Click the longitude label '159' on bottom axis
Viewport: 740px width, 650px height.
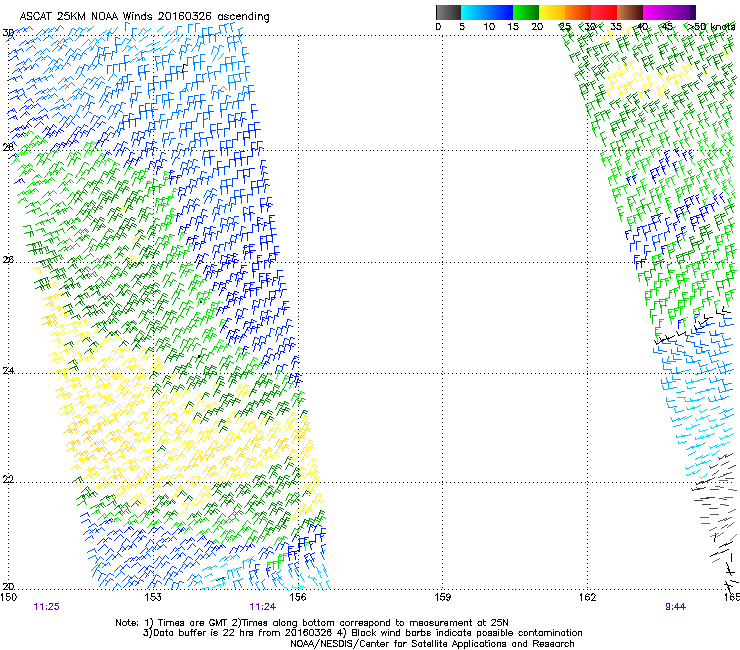443,597
